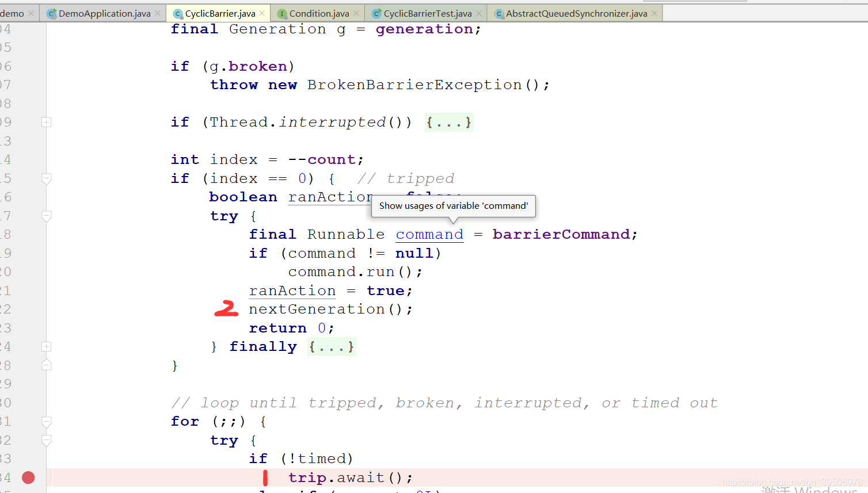Screen dimensions: 868x493
Task: Click the class icon on CyclicBarrier.java tab
Action: coord(178,13)
